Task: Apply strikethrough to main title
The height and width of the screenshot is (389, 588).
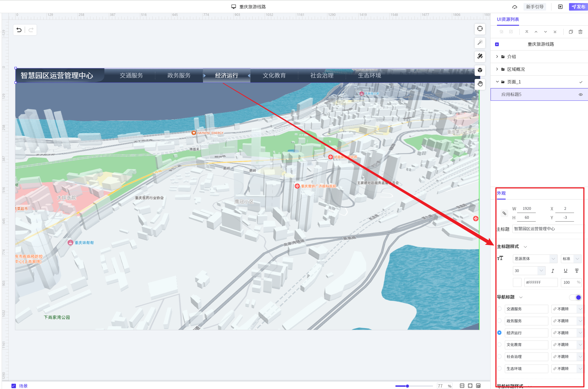Action: click(577, 271)
